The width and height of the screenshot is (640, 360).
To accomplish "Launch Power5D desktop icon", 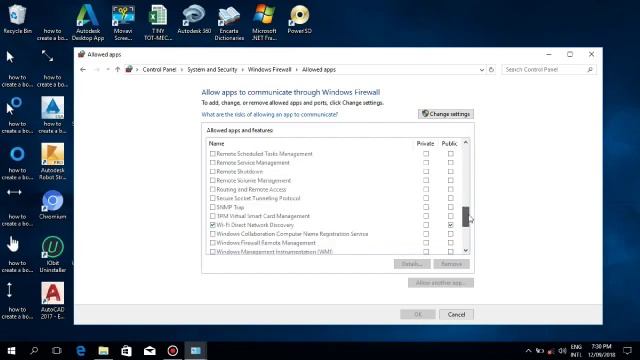I will coord(300,19).
